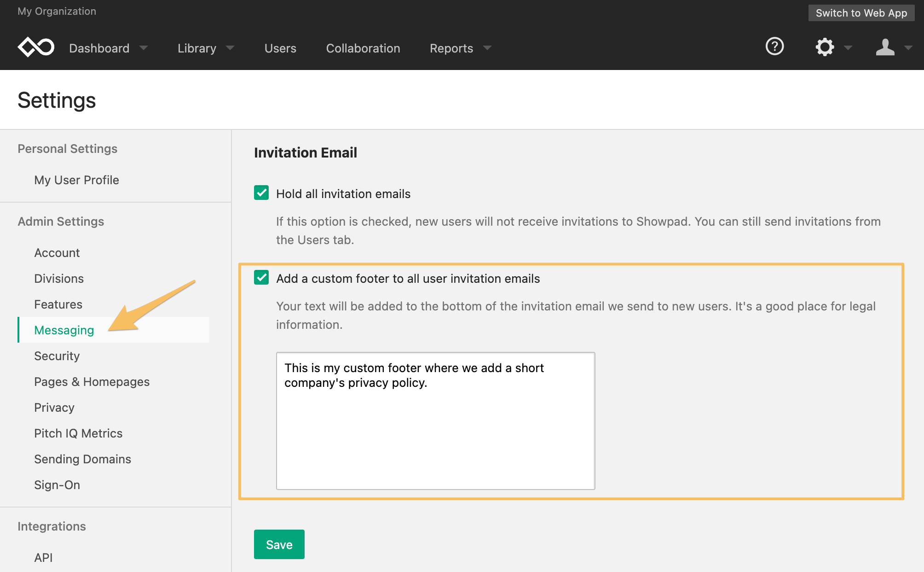Expand the arrow beside the user avatar

tap(908, 48)
